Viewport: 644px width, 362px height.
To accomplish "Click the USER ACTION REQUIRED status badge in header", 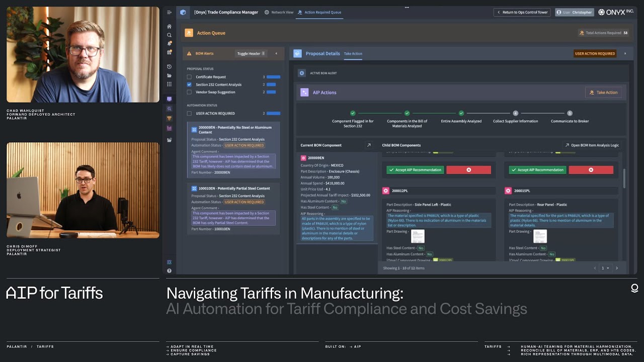I will 595,53.
